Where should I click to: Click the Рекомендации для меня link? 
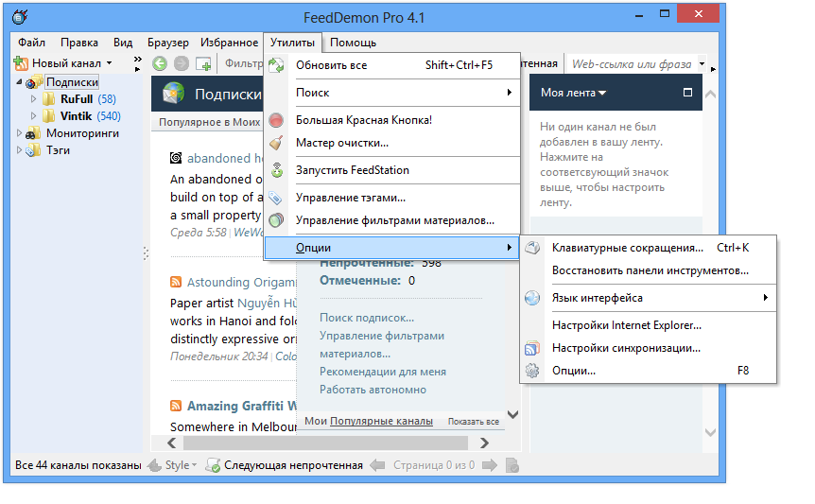[x=383, y=372]
